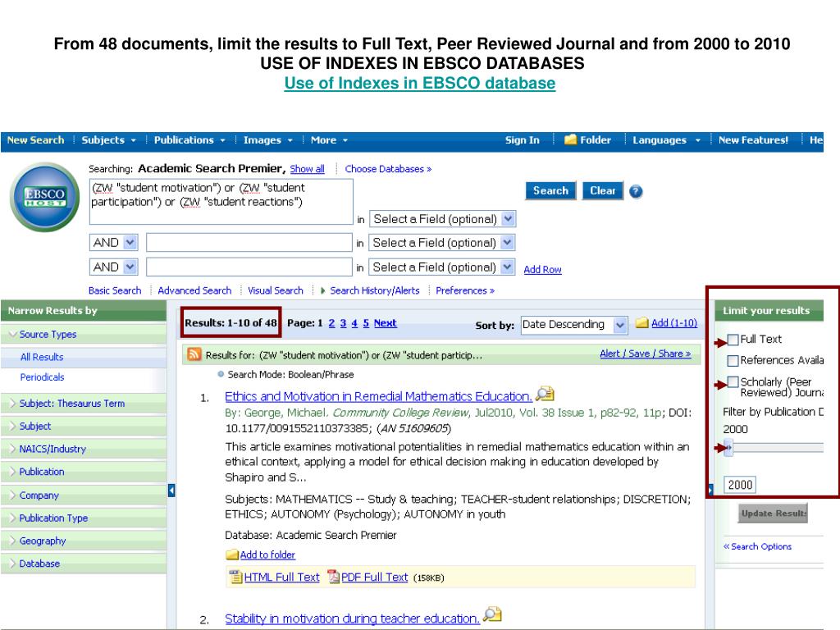Click Use of Indexes in EBSCO database link
This screenshot has width=840, height=630.
click(419, 84)
